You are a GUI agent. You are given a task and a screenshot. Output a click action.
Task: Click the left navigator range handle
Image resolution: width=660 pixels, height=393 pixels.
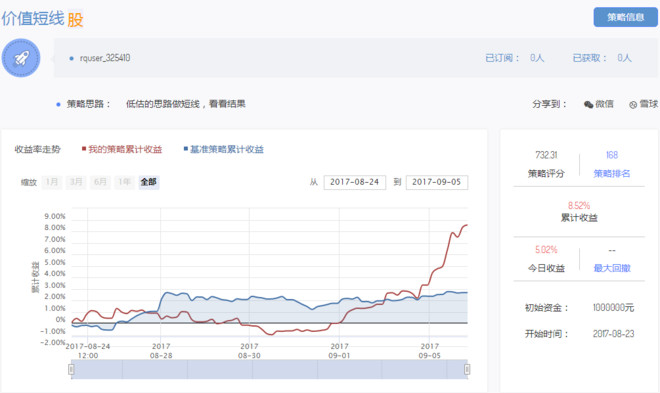pos(71,369)
